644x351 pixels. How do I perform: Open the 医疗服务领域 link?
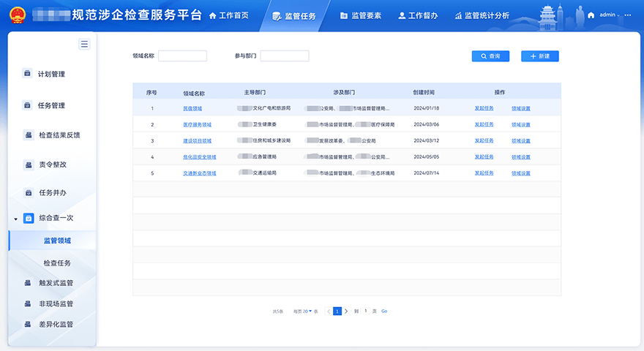[197, 124]
